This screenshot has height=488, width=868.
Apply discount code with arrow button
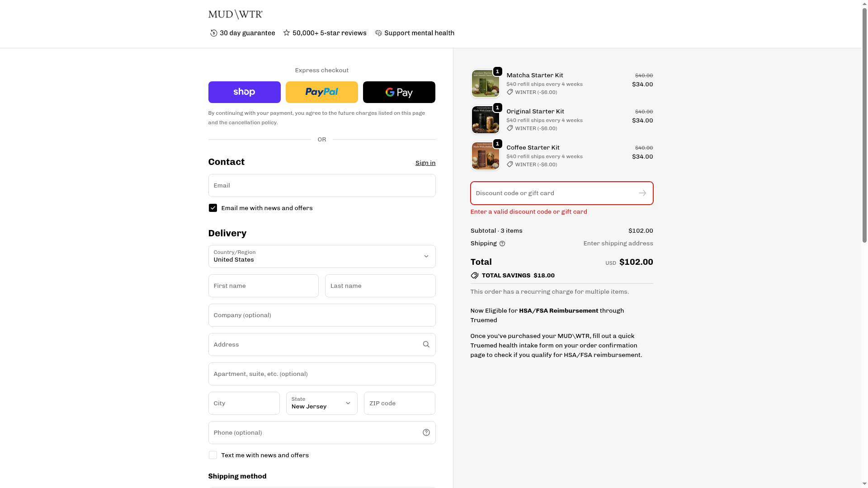point(642,193)
